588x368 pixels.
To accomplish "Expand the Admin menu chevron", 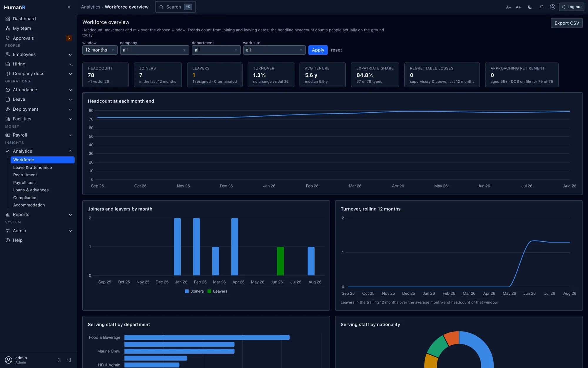I will click(x=70, y=231).
